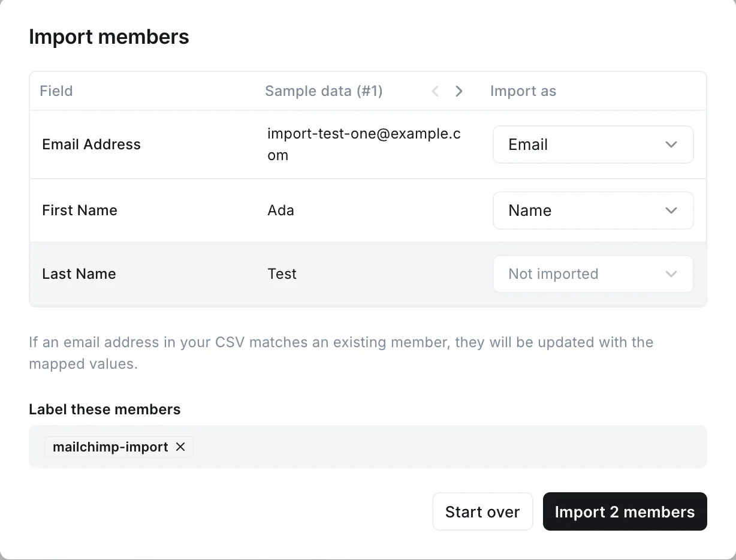The image size is (736, 560).
Task: Open the Name import-as dropdown
Action: (593, 210)
